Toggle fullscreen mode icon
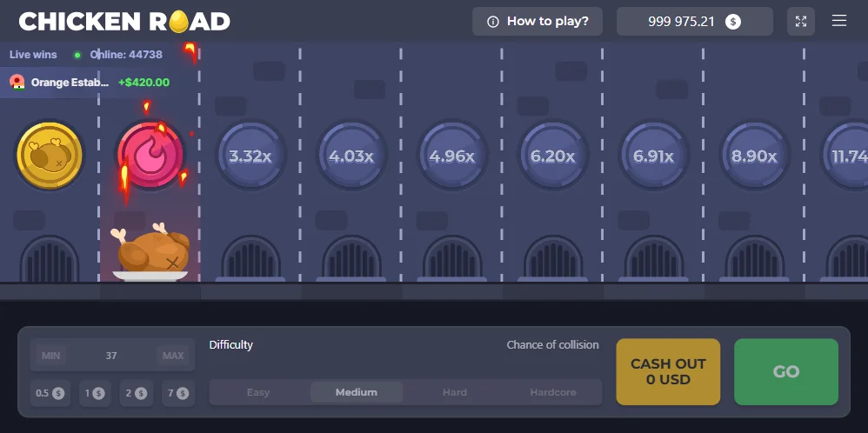 click(801, 22)
